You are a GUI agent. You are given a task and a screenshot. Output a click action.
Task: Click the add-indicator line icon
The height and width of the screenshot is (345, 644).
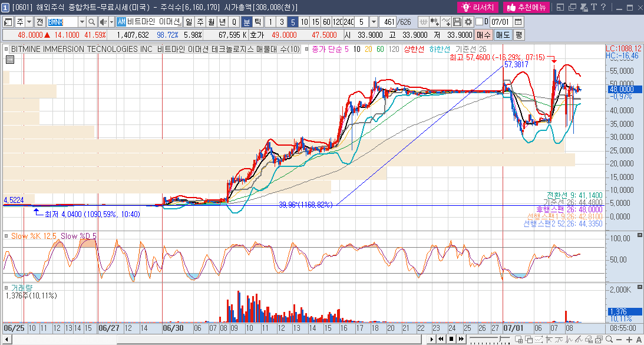tap(445, 22)
